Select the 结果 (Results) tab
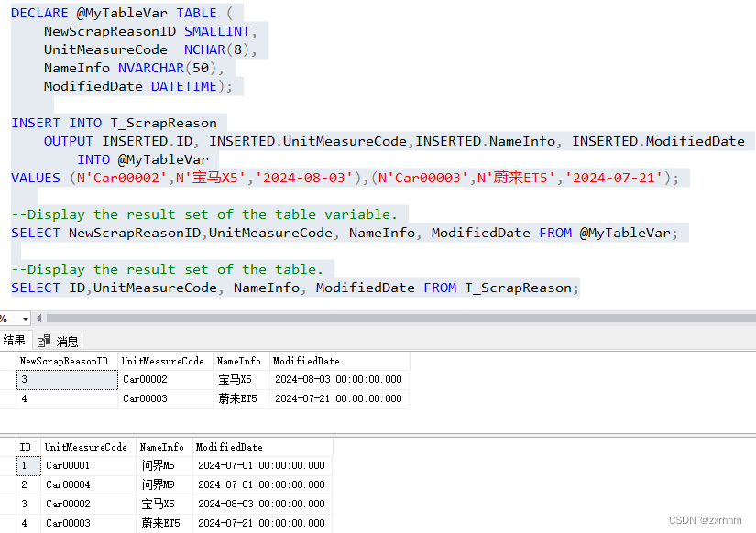The height and width of the screenshot is (533, 756). (15, 340)
